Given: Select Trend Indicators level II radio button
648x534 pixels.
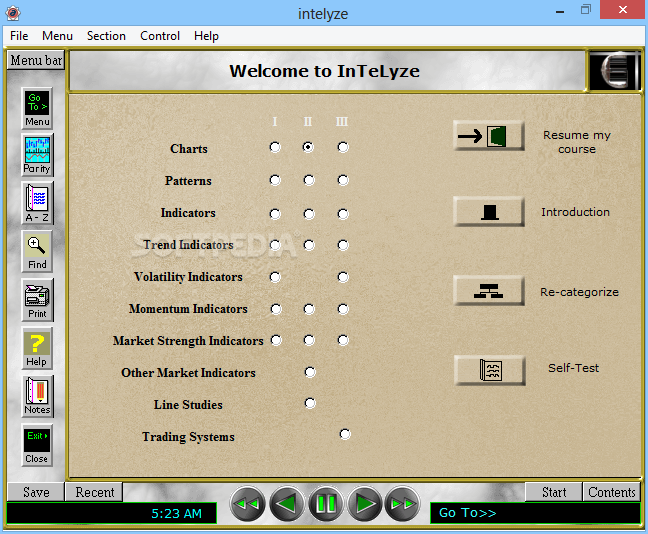Looking at the screenshot, I should coord(309,245).
